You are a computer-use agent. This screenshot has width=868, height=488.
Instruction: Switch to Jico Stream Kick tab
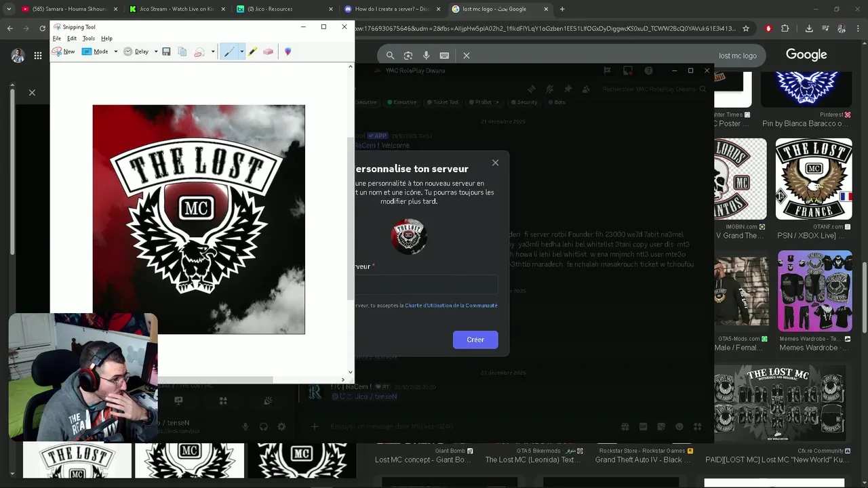tap(178, 9)
